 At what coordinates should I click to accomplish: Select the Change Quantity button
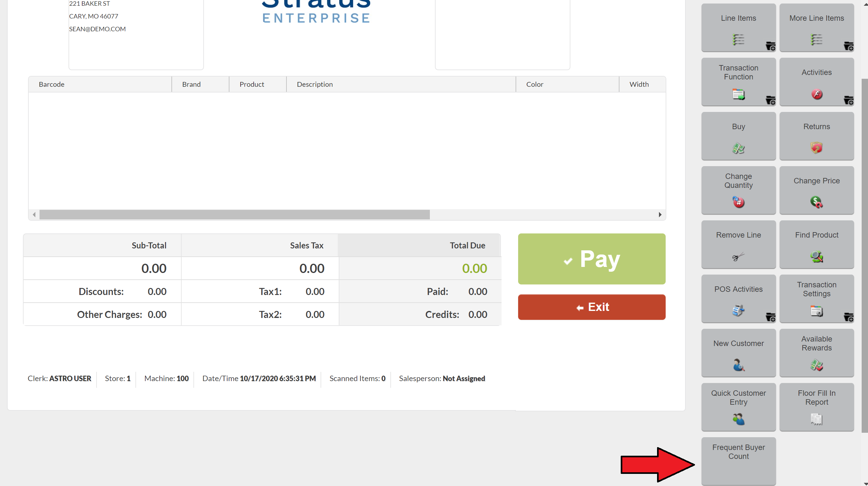click(x=738, y=190)
